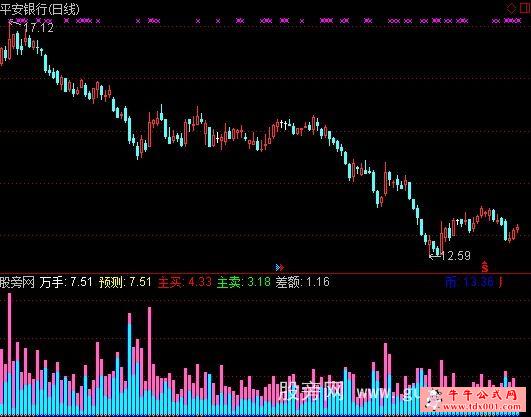
Task: Click the 股旁网 indicator name label
Action: coord(17,282)
